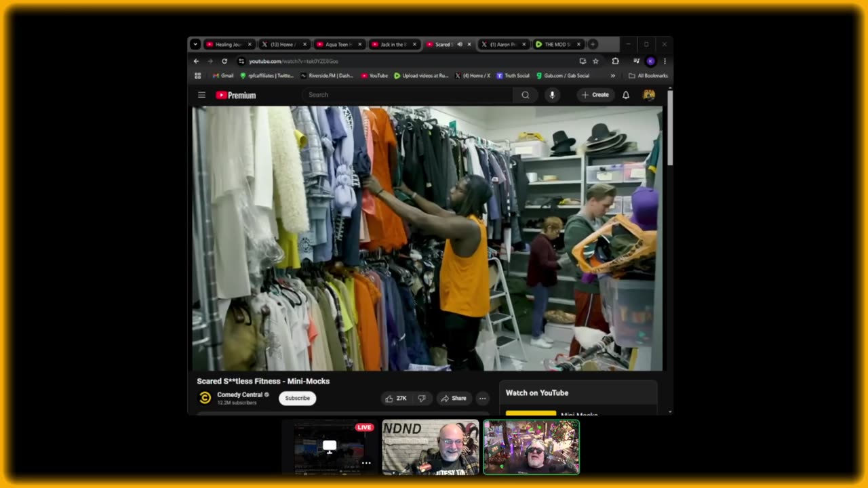Open the YouTube bookmark
868x488 pixels.
[x=374, y=76]
